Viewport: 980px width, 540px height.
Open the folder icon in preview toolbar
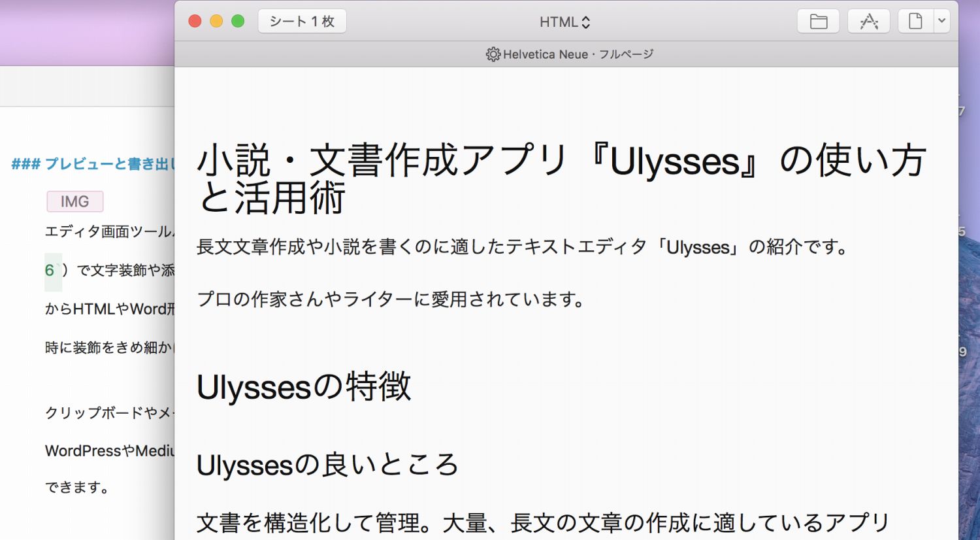point(818,22)
